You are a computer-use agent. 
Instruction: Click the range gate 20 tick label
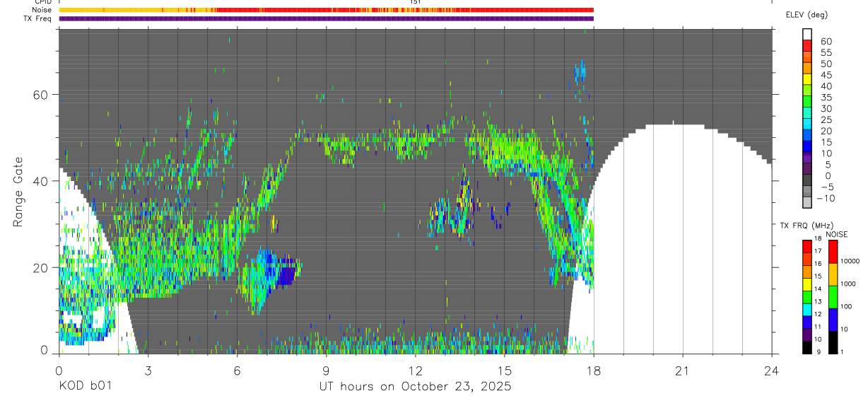40,267
